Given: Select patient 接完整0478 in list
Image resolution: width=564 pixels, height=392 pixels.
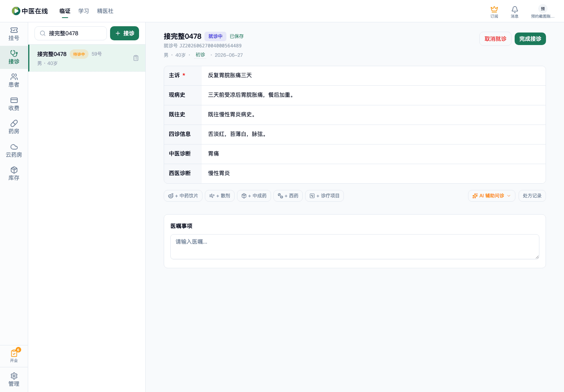Looking at the screenshot, I should (87, 58).
